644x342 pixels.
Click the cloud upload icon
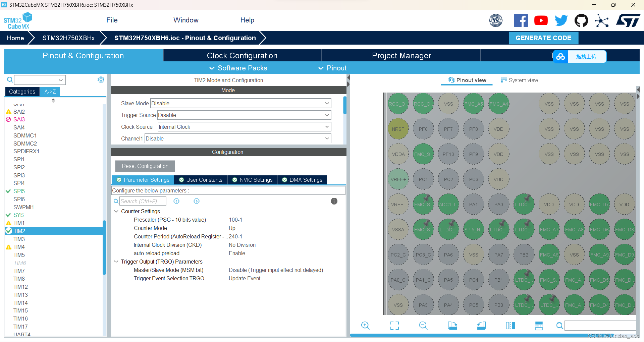click(560, 57)
